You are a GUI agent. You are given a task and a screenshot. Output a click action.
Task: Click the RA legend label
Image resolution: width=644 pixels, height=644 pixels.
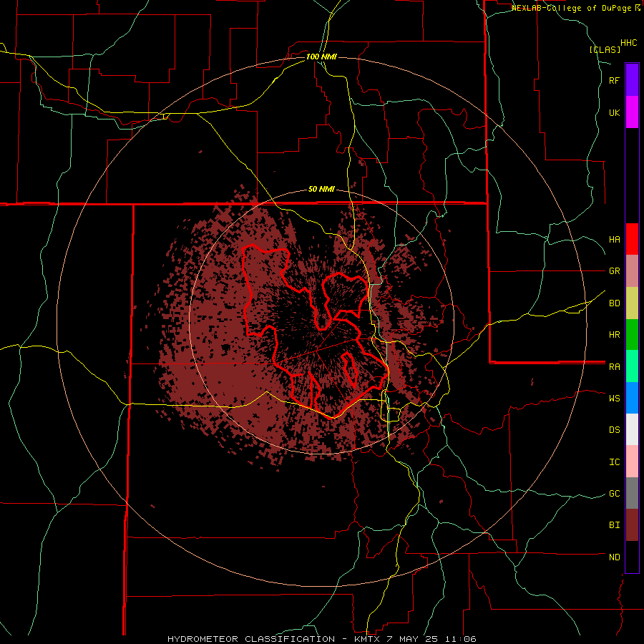click(x=614, y=367)
